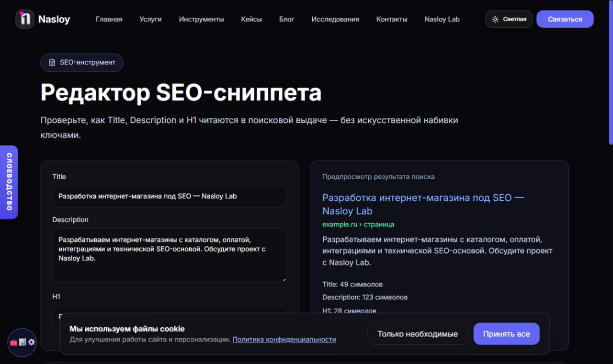Accept all cookies with Принять все
The height and width of the screenshot is (364, 613).
point(507,334)
